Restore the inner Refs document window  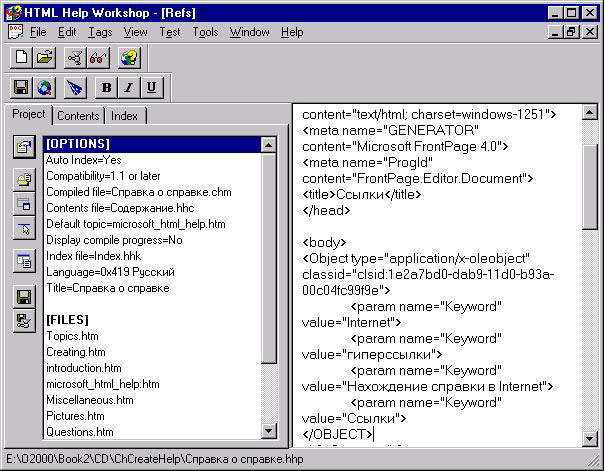(572, 32)
